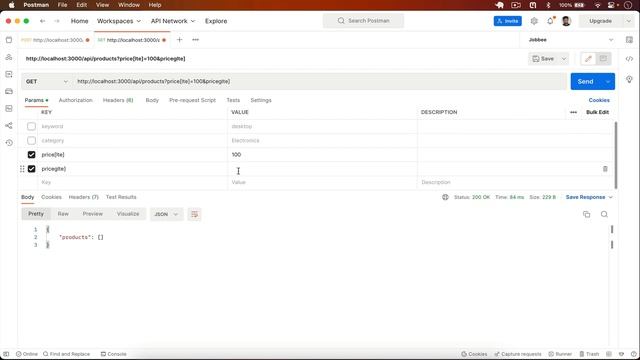The height and width of the screenshot is (360, 640).
Task: Open the notifications bell
Action: pos(550,21)
